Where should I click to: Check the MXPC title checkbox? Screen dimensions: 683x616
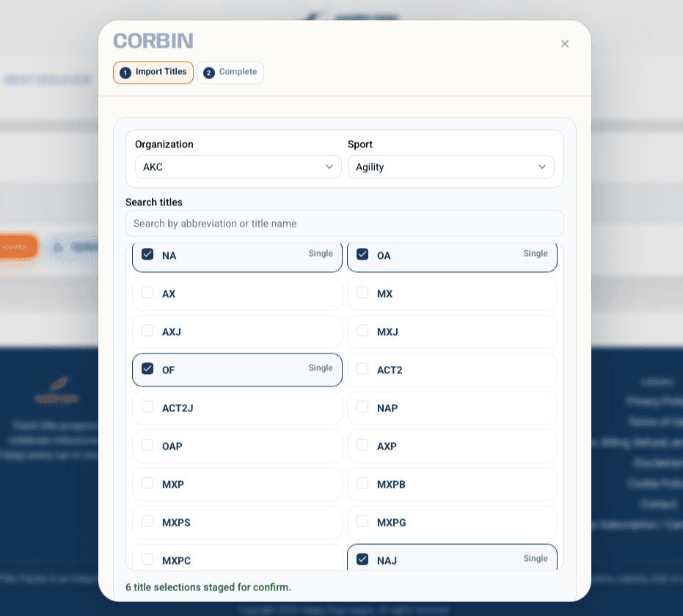point(147,560)
